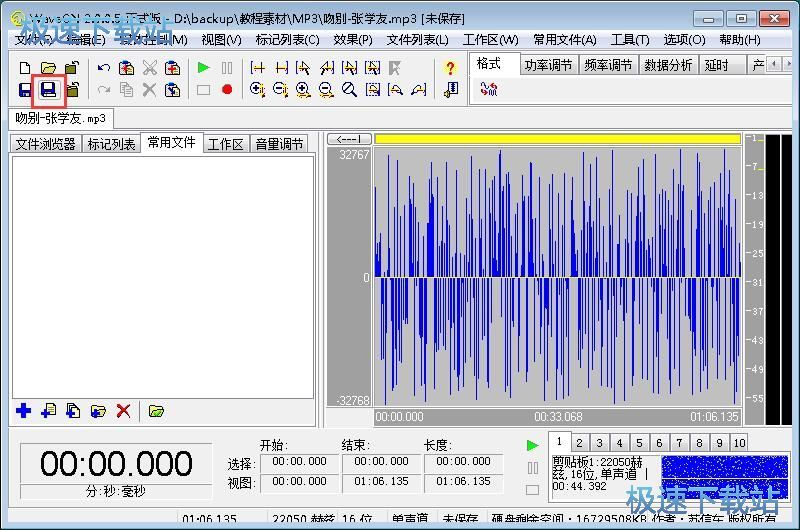Select the 吻别-张学友.mp3 document tab
800x530 pixels.
pyautogui.click(x=61, y=118)
